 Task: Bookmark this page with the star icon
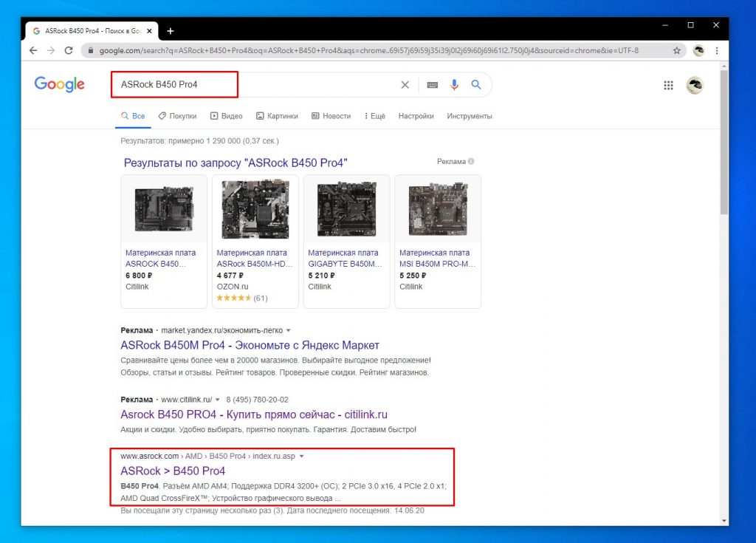point(676,51)
